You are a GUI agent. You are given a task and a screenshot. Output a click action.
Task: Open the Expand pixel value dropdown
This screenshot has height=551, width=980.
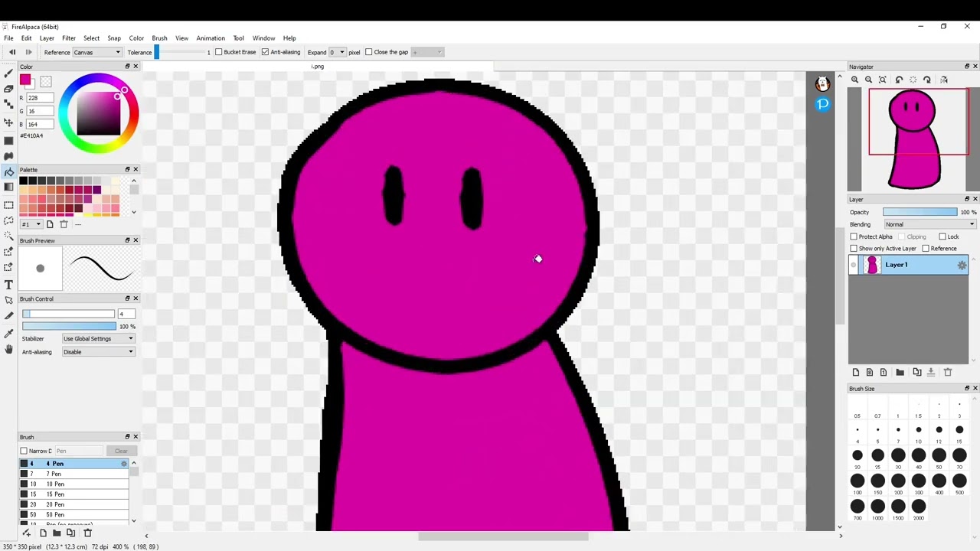[x=337, y=52]
